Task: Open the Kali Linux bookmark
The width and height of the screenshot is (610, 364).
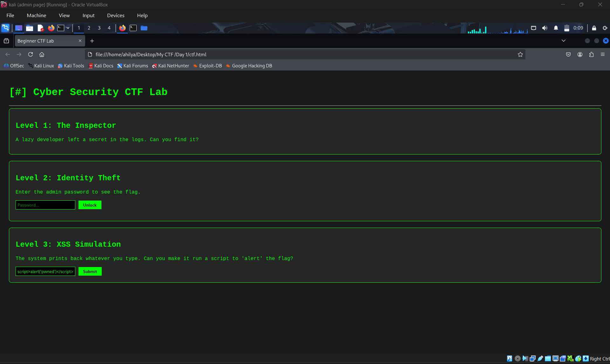Action: 41,66
